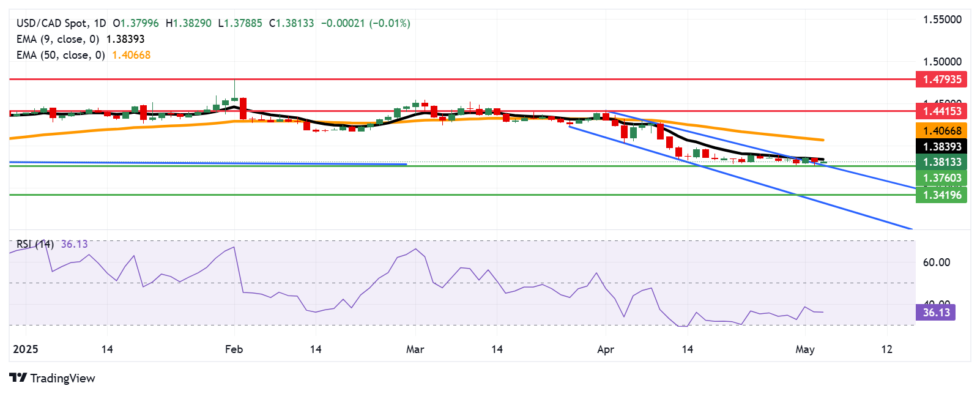Image resolution: width=980 pixels, height=394 pixels.
Task: Click the red 1.44153 price label
Action: click(x=942, y=111)
